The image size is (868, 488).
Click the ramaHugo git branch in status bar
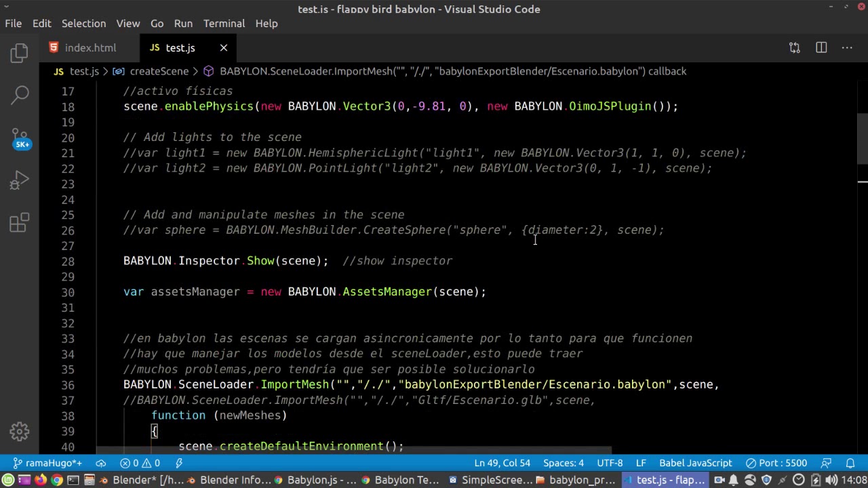point(47,463)
